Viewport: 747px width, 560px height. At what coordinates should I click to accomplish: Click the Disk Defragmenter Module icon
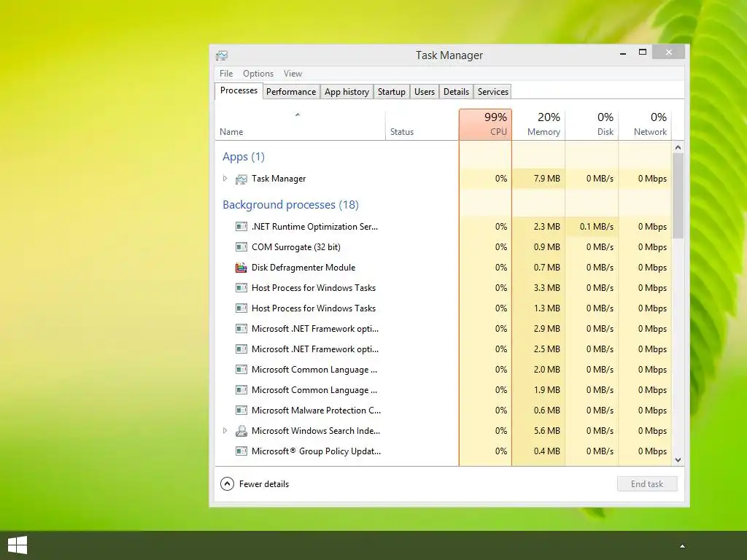pos(241,268)
